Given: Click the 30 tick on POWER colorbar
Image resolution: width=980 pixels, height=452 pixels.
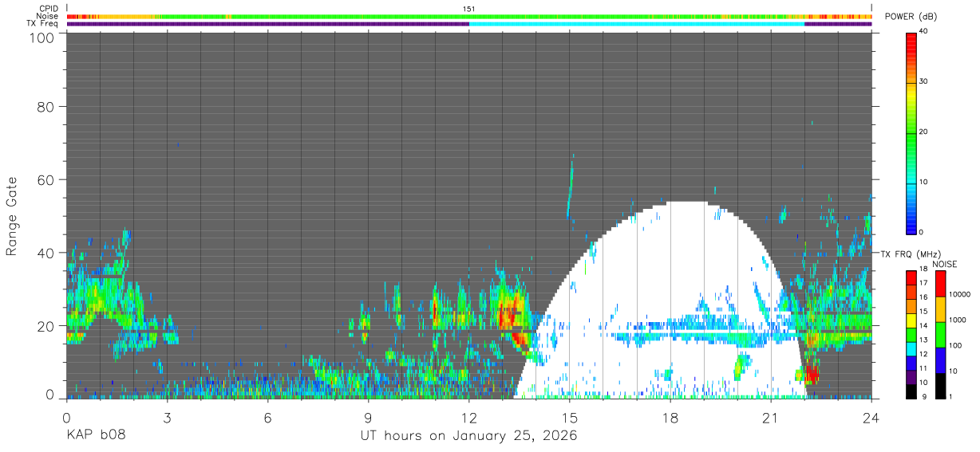Looking at the screenshot, I should pyautogui.click(x=923, y=81).
